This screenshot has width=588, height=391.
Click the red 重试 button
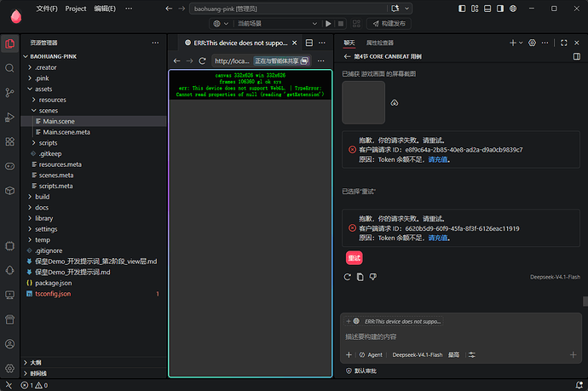pos(354,258)
